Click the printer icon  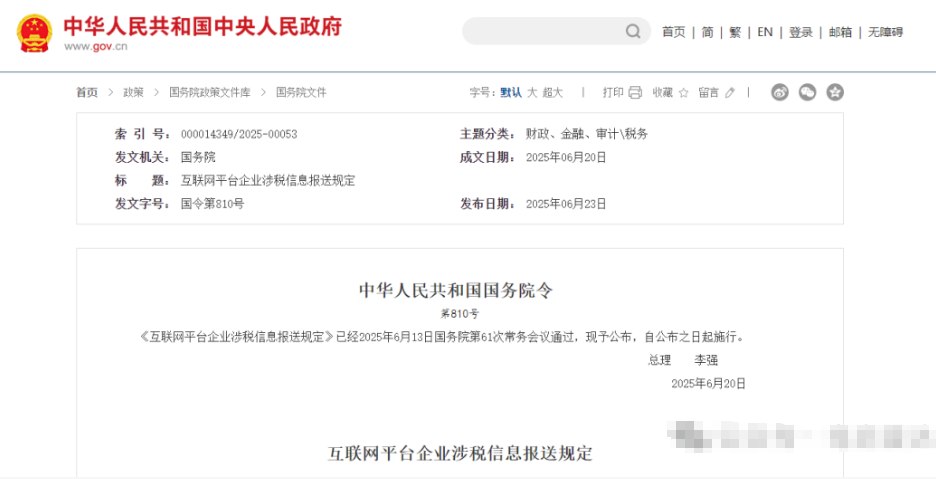tap(635, 93)
